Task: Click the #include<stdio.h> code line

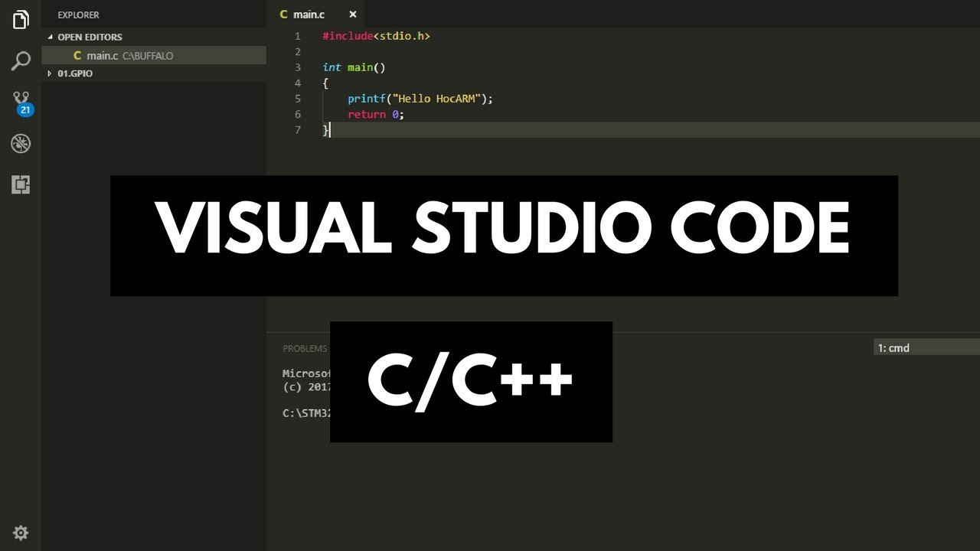Action: (377, 36)
